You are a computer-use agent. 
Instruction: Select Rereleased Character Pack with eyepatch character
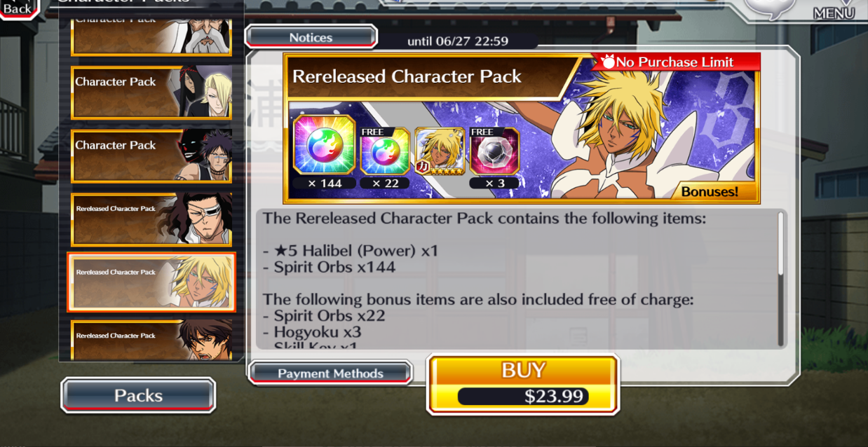coord(151,219)
